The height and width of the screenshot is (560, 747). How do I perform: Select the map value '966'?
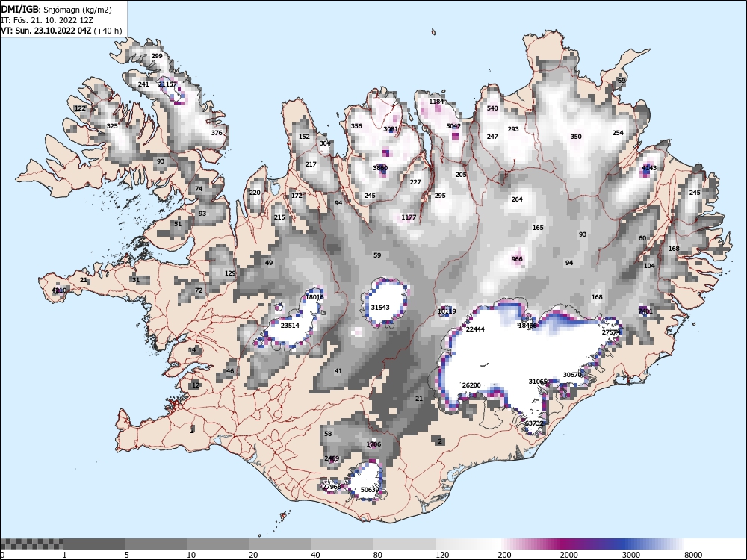tap(517, 260)
